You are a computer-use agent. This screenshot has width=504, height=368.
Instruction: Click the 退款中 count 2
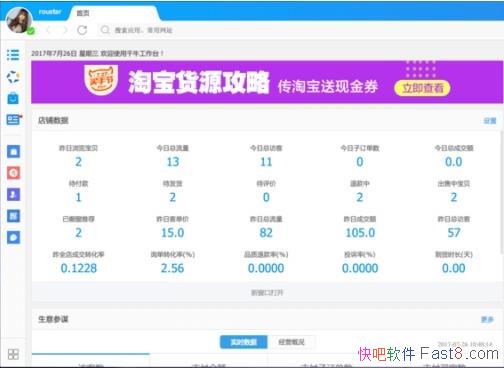pyautogui.click(x=360, y=197)
